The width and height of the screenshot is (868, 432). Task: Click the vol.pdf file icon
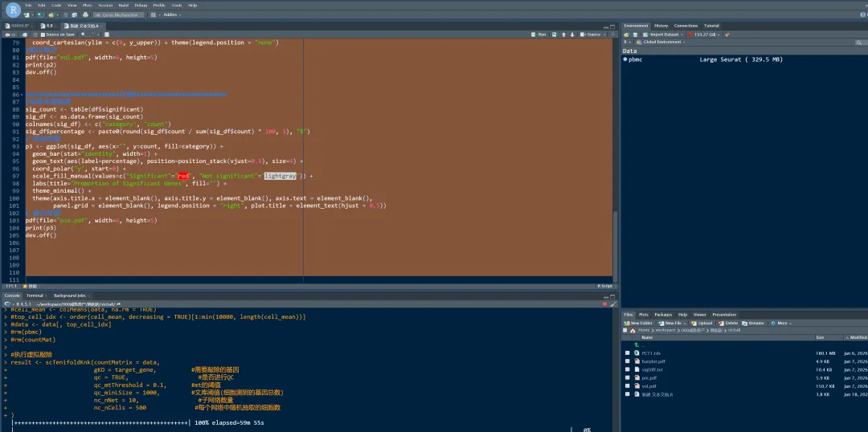(637, 386)
